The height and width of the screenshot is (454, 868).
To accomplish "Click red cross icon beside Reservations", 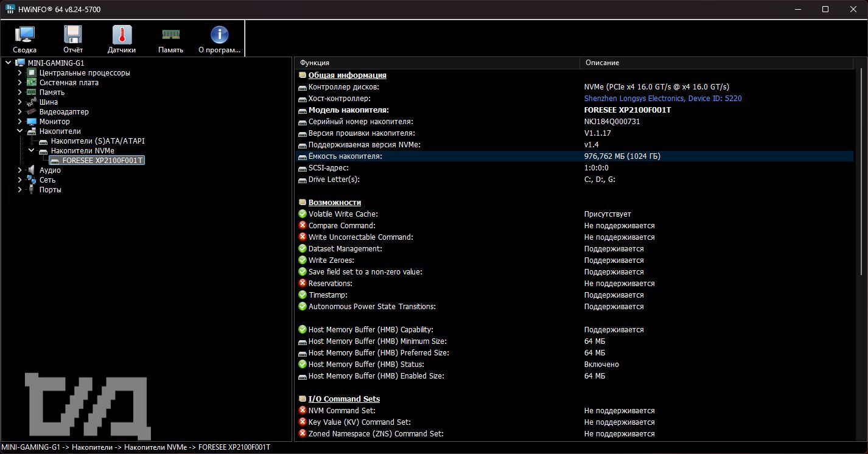I will (x=303, y=284).
